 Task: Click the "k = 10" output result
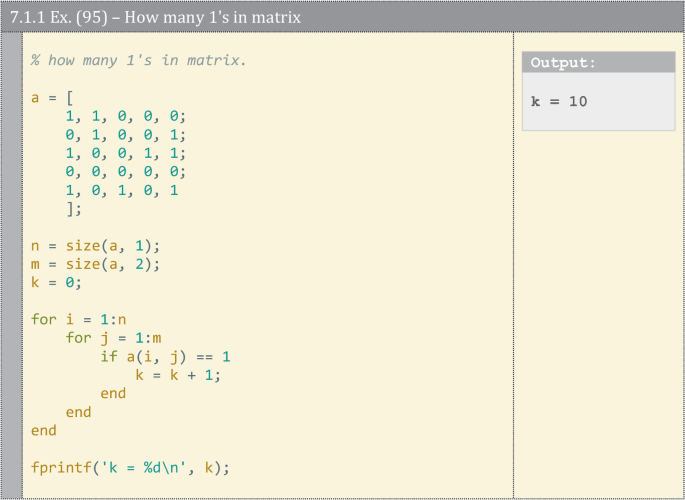559,101
